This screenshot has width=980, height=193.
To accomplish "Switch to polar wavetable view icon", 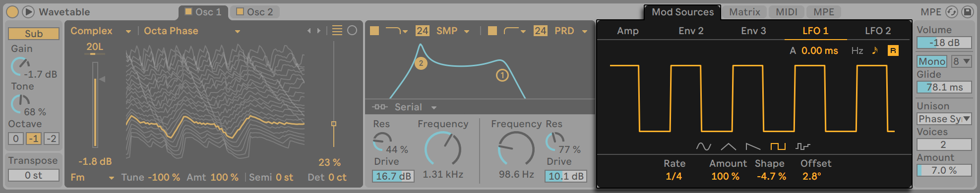I will pyautogui.click(x=352, y=31).
